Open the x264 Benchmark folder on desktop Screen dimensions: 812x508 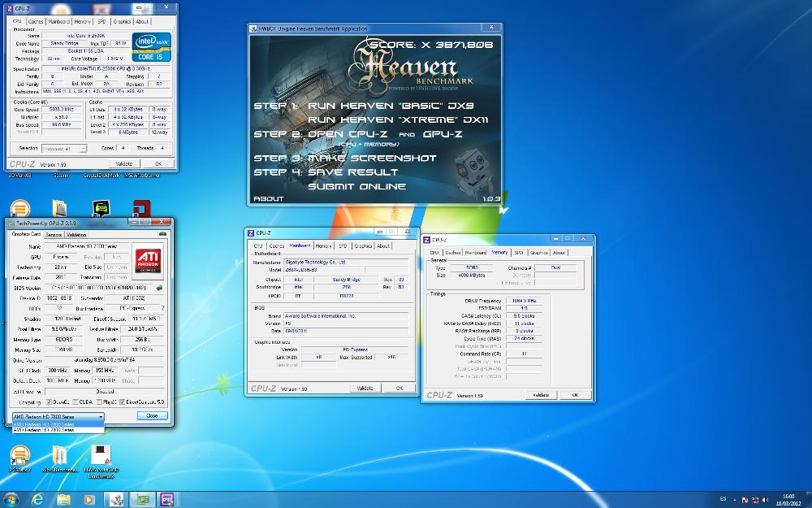pyautogui.click(x=60, y=459)
